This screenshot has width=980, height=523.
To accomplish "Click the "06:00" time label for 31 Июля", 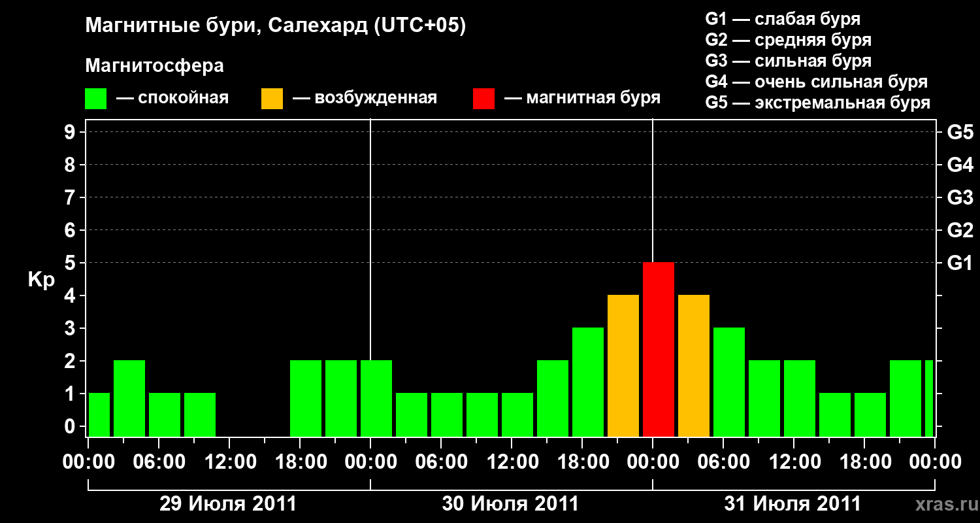I will click(x=723, y=462).
